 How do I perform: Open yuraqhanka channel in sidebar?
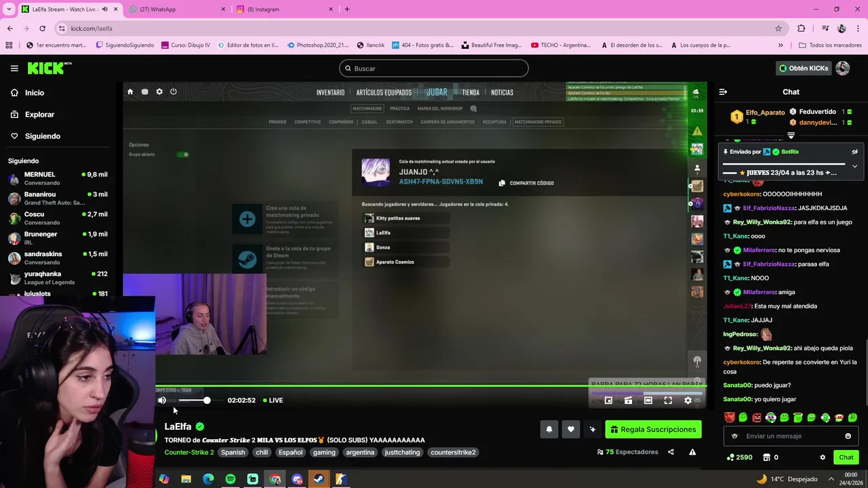click(58, 278)
